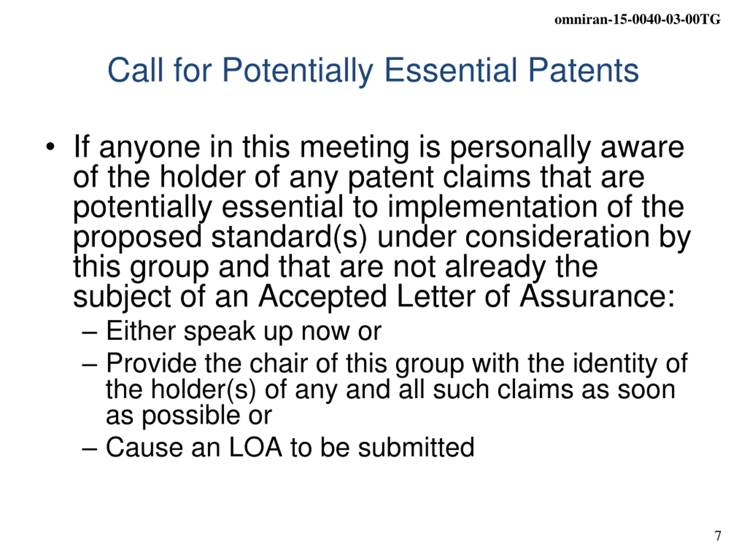Click the word 'Patents' in the title
The height and width of the screenshot is (560, 747).
(x=583, y=70)
